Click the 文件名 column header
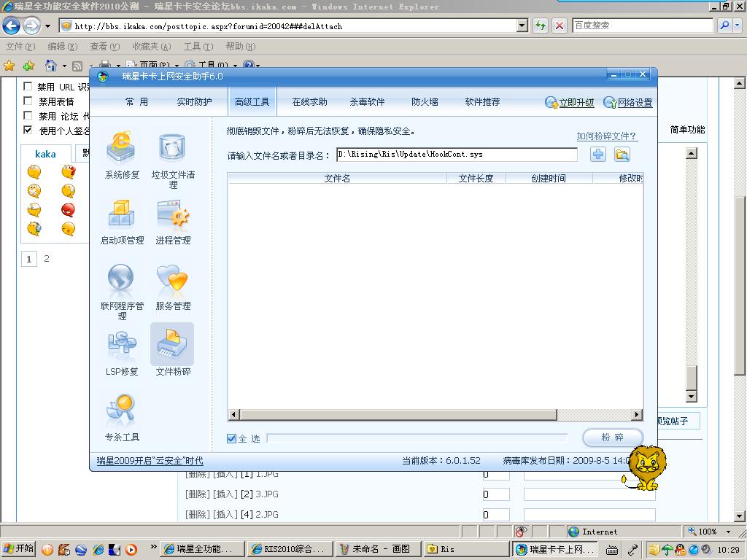747x560 pixels. pos(337,178)
